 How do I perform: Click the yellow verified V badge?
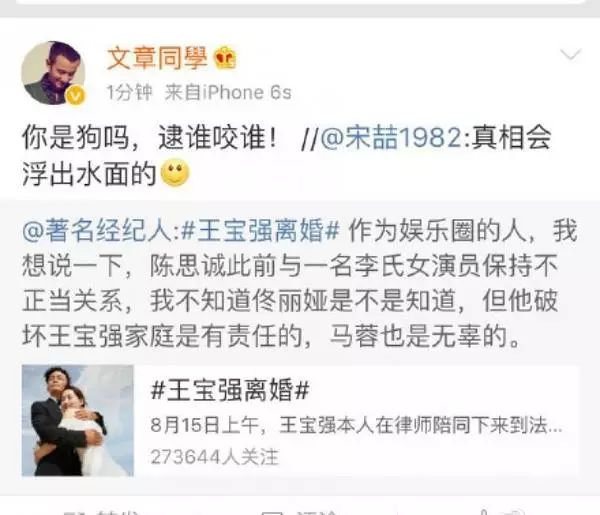pyautogui.click(x=76, y=95)
